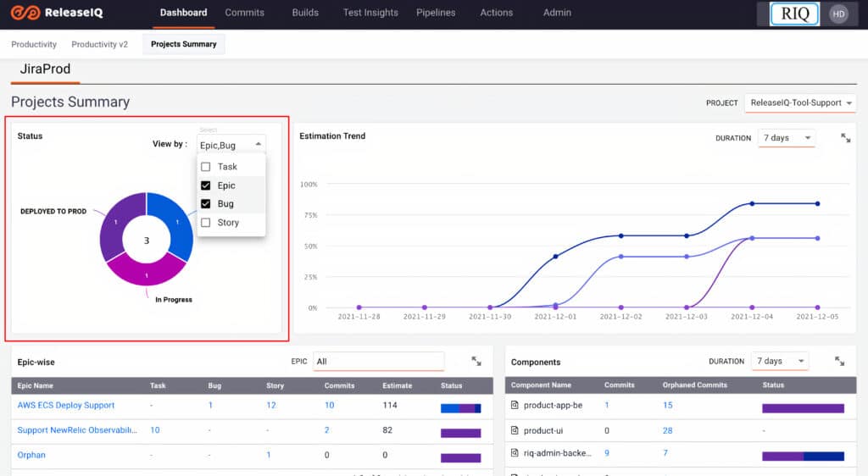This screenshot has height=476, width=868.
Task: Collapse the View by Epic,Bug dropdown
Action: [x=231, y=144]
